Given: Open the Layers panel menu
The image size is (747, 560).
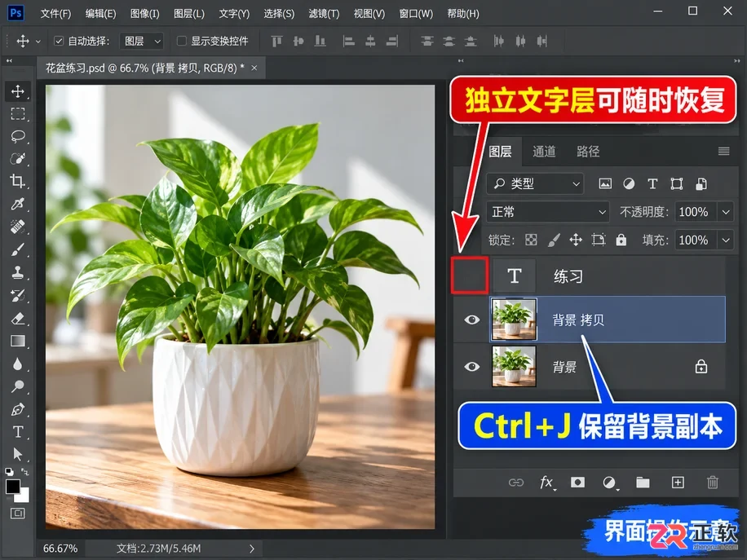Looking at the screenshot, I should [x=723, y=152].
